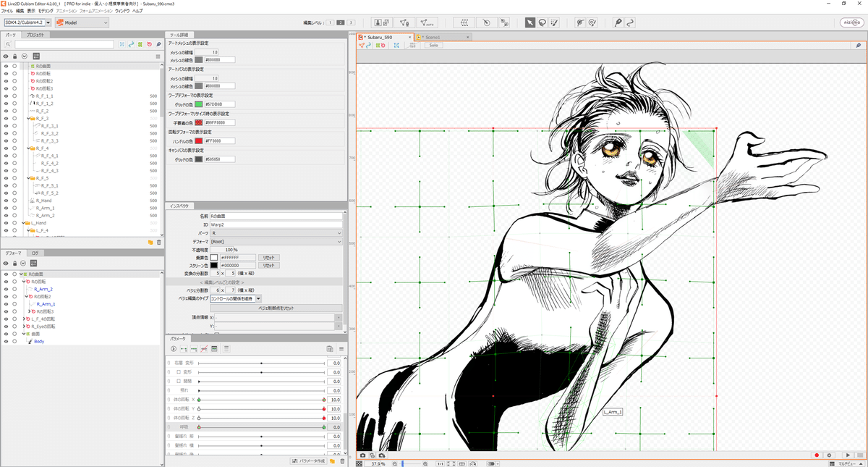
Task: Toggle visibility of Body in Deformer panel
Action: [6, 342]
